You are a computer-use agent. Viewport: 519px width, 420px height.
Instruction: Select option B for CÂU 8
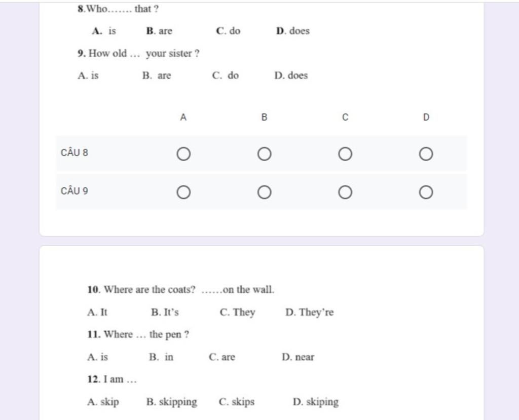[x=264, y=154]
